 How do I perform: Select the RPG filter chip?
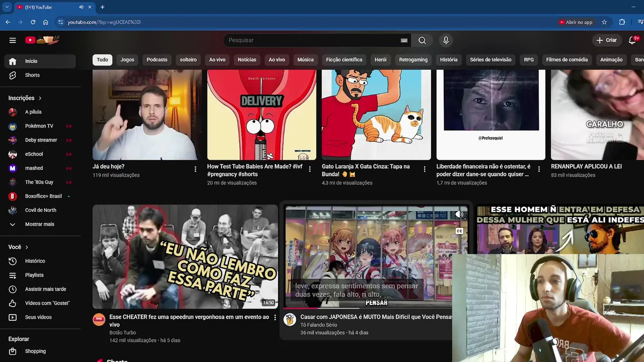(x=529, y=60)
